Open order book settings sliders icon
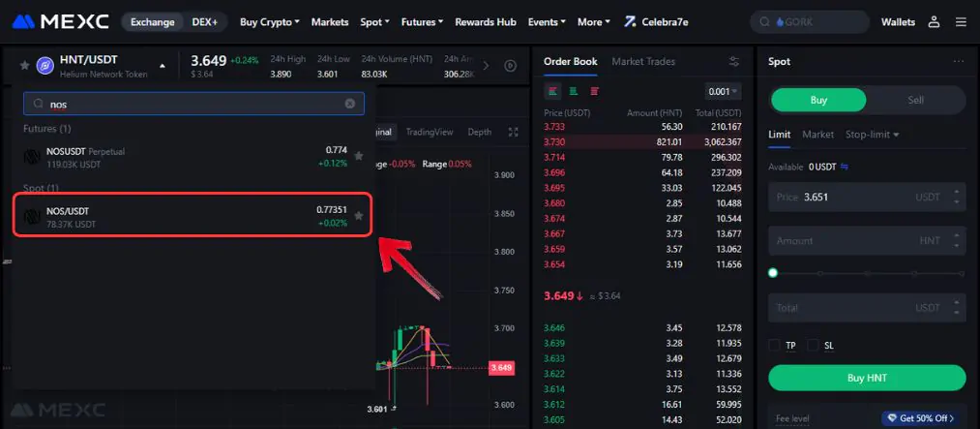980x429 pixels. coord(734,61)
